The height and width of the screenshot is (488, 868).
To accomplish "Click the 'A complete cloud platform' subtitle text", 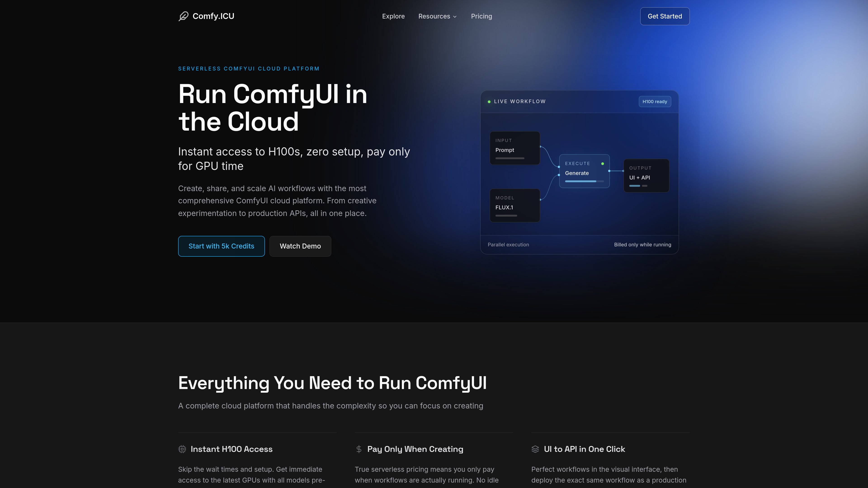I will (x=330, y=406).
